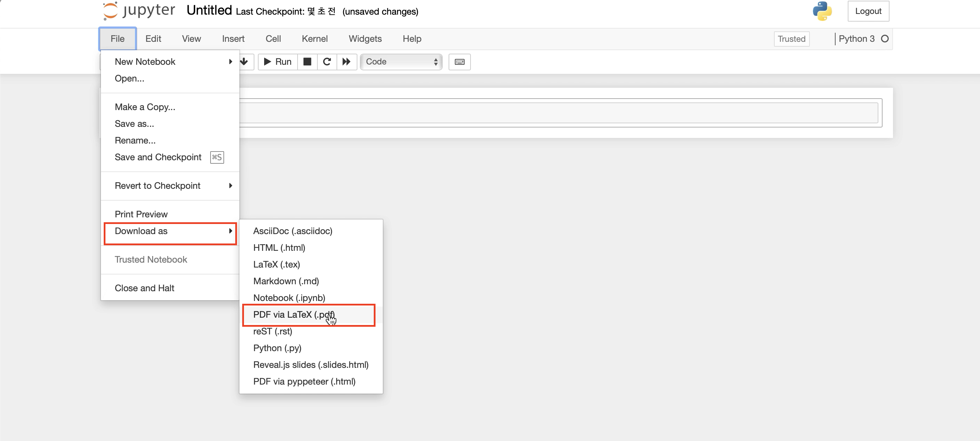Click the kernel idle indicator circle

pos(885,39)
